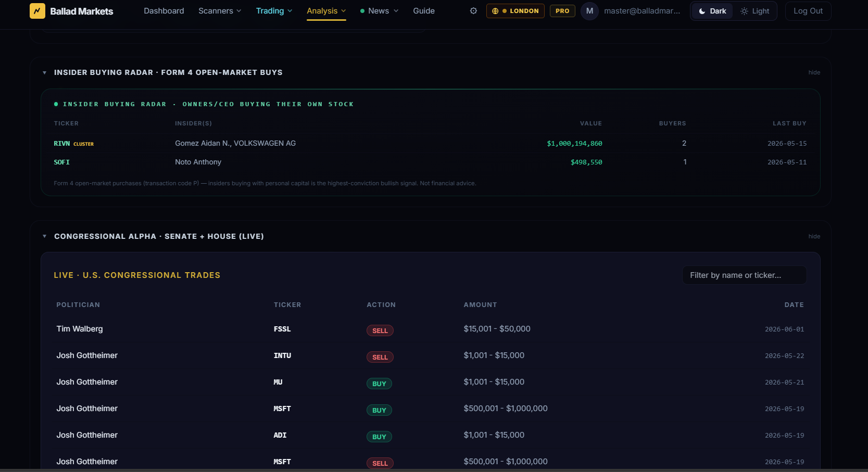Screen dimensions: 868x472
Task: Click the Log Out button
Action: point(808,11)
